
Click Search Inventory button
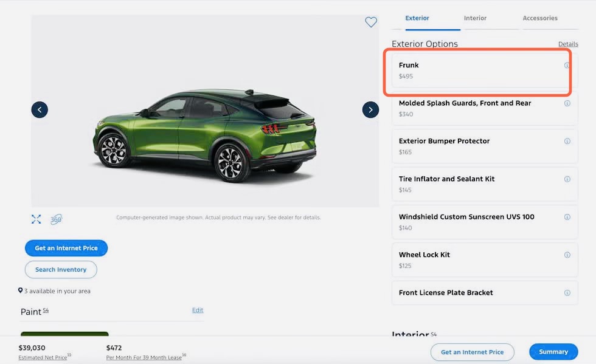point(61,270)
